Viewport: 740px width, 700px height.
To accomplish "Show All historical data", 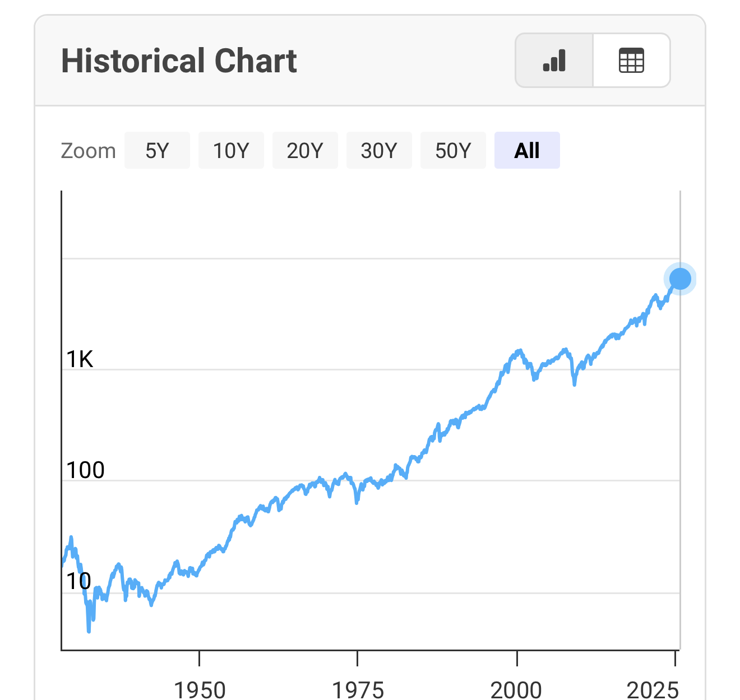I will [527, 150].
